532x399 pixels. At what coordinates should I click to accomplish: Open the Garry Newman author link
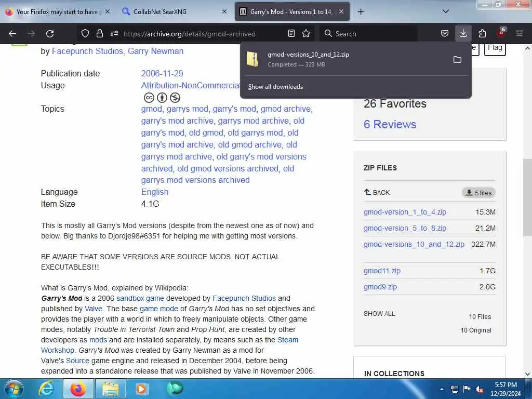pyautogui.click(x=155, y=51)
